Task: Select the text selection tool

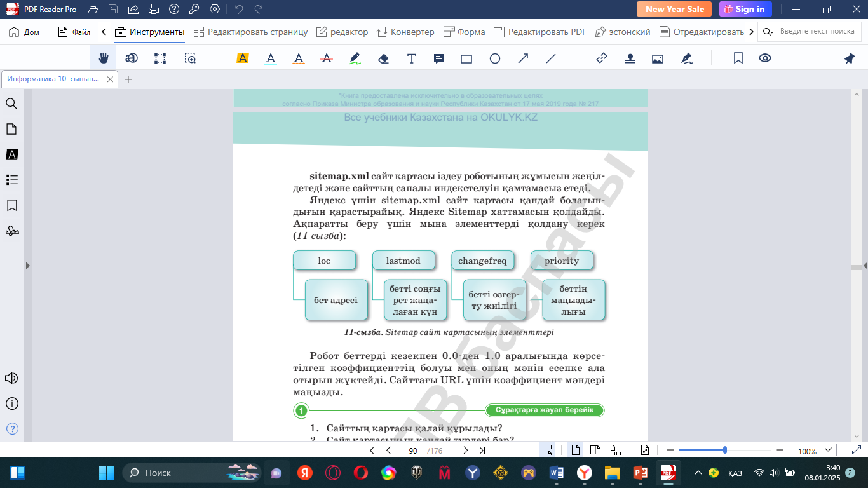Action: (x=132, y=58)
